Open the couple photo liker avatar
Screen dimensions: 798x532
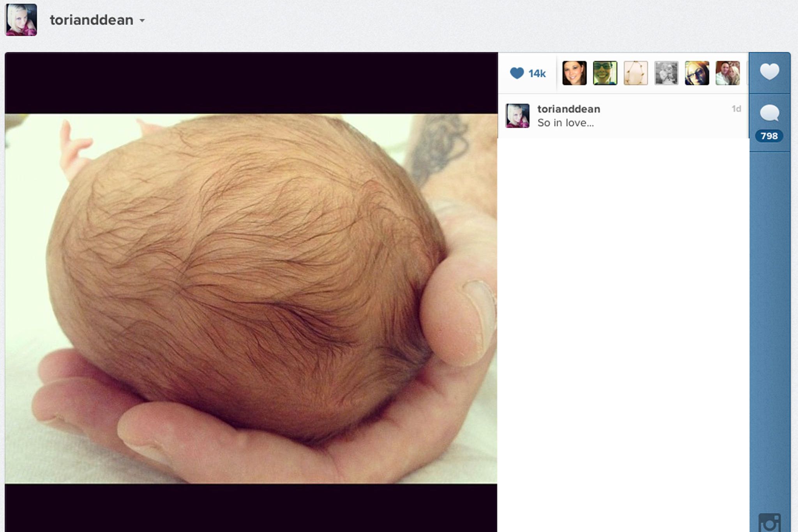[x=728, y=73]
